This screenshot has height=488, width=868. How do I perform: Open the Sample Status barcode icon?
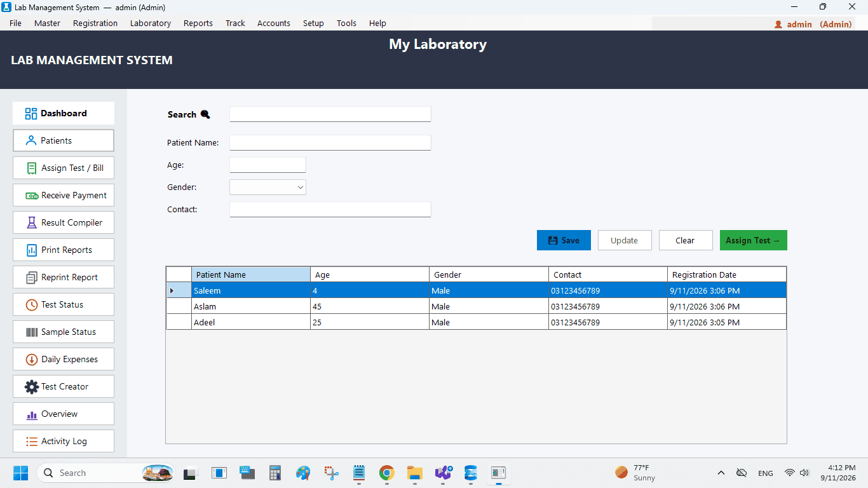click(x=32, y=332)
